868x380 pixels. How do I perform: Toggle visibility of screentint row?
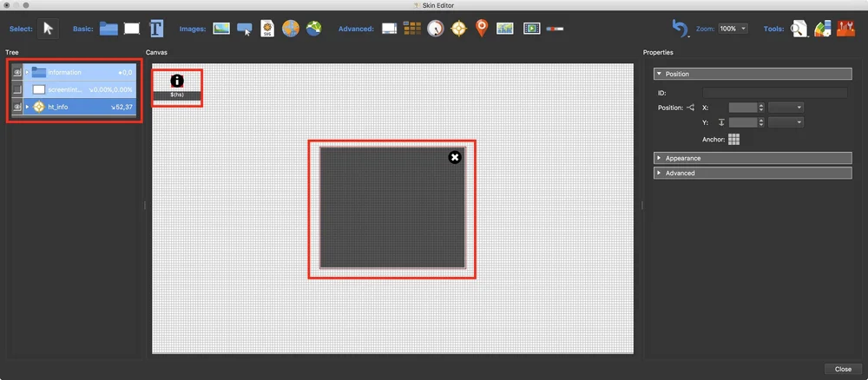click(16, 89)
